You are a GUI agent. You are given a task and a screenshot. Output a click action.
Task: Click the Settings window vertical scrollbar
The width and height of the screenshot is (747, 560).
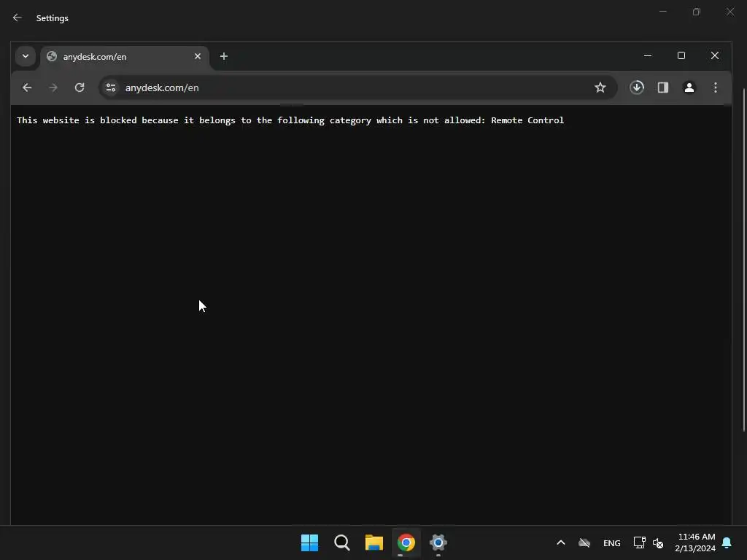tap(743, 260)
